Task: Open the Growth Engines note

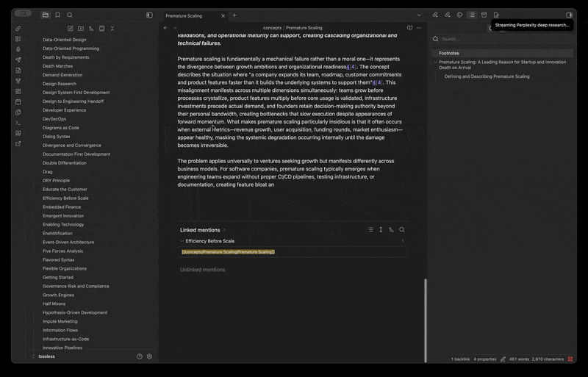Action: coord(58,295)
